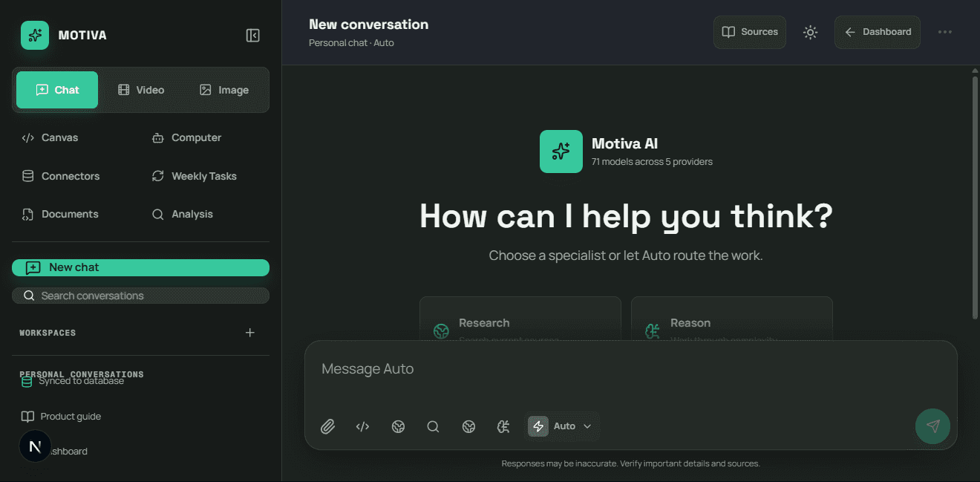
Task: Click the Motiva AI sparkle logo
Action: (x=561, y=152)
